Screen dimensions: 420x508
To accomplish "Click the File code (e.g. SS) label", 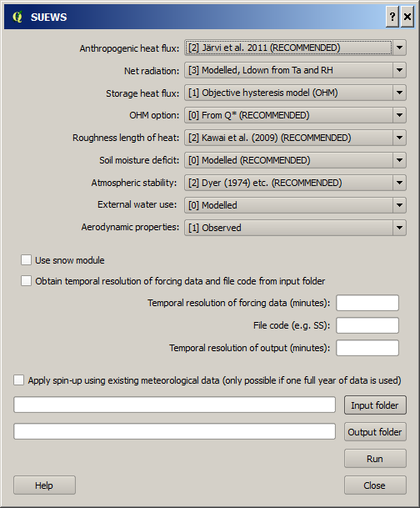I will 292,325.
